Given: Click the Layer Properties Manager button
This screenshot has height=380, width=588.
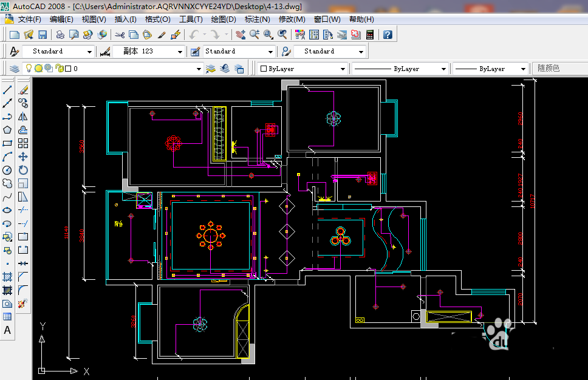Looking at the screenshot, I should (14, 69).
